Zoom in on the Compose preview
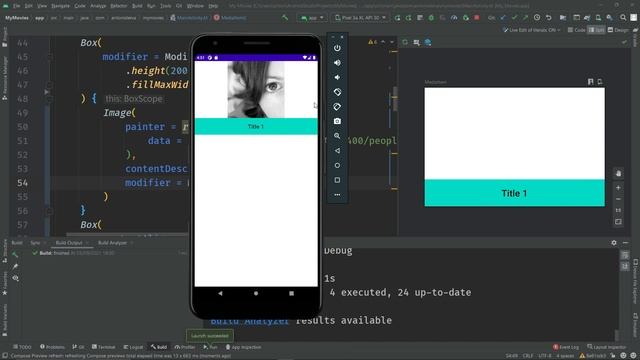Image resolution: width=640 pixels, height=360 pixels. (618, 187)
